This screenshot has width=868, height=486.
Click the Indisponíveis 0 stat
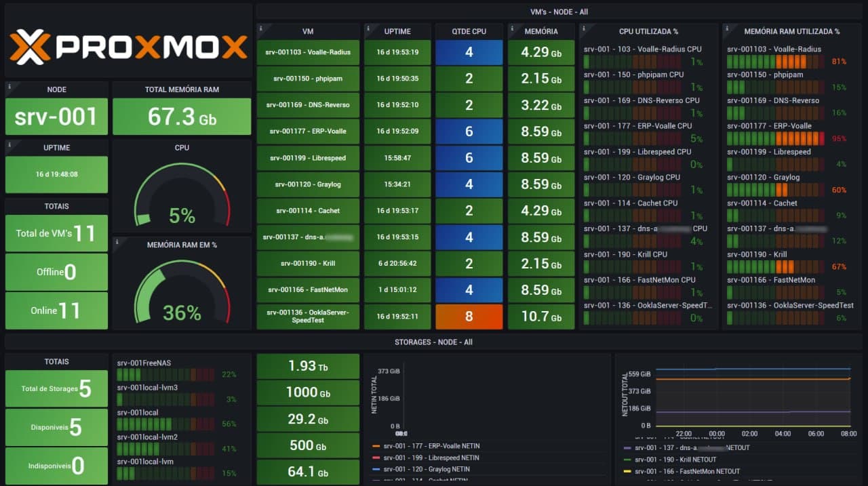(x=57, y=466)
